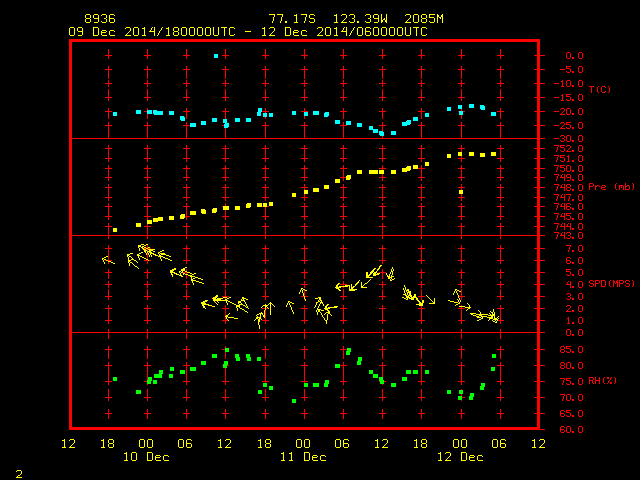Select the 11 Dec date label

(303, 457)
